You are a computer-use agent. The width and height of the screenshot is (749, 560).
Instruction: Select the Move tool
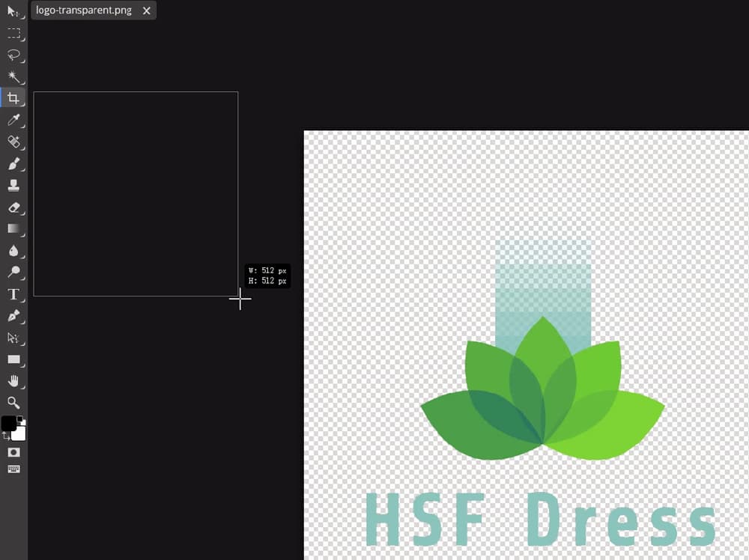(13, 11)
